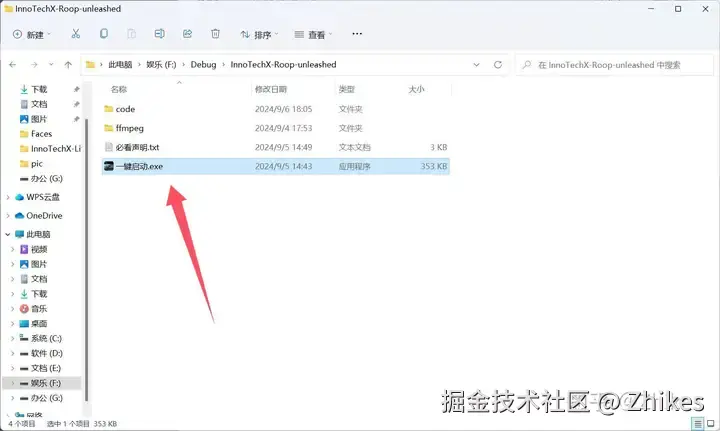Switch to details view icon
The image size is (720, 431).
(x=698, y=424)
